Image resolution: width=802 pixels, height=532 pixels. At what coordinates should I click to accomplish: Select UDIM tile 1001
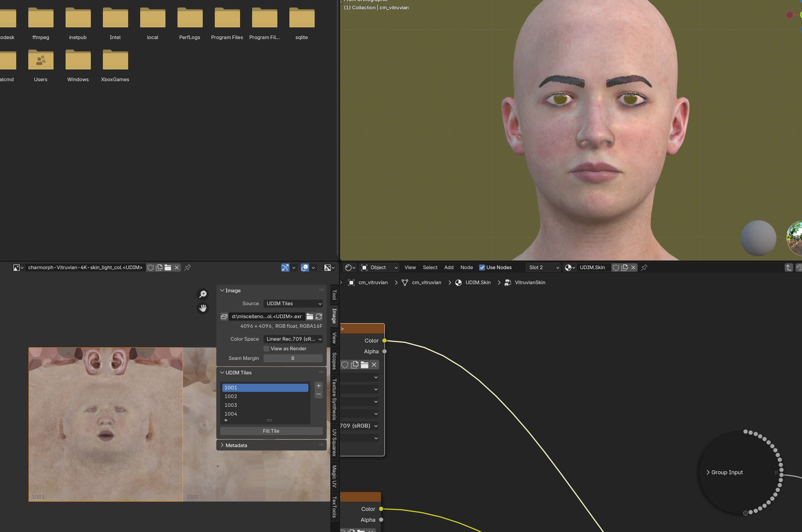coord(265,388)
